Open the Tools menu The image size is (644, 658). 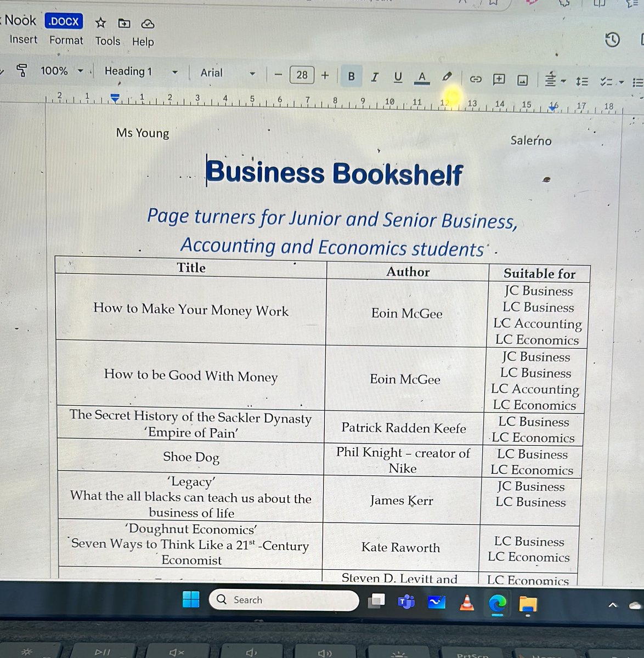pyautogui.click(x=108, y=41)
